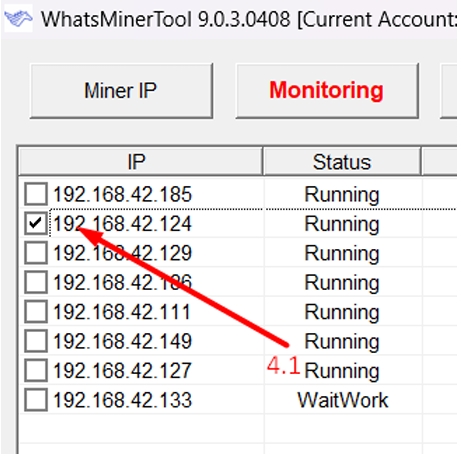Open the Miner IP button
The height and width of the screenshot is (459, 461).
tap(121, 91)
